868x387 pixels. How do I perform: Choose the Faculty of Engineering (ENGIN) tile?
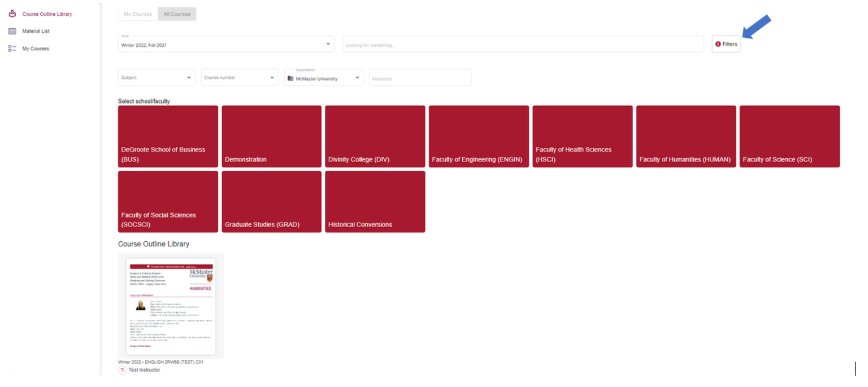pos(479,136)
